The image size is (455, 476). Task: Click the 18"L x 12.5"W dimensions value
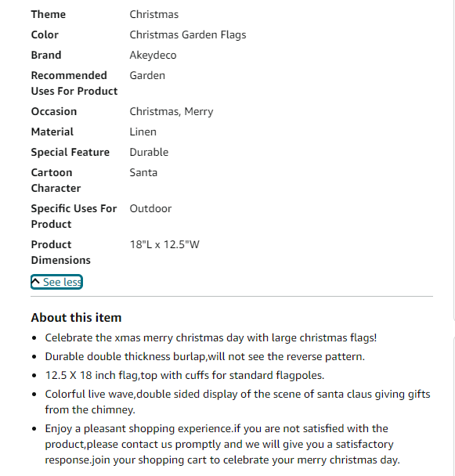[x=164, y=244]
